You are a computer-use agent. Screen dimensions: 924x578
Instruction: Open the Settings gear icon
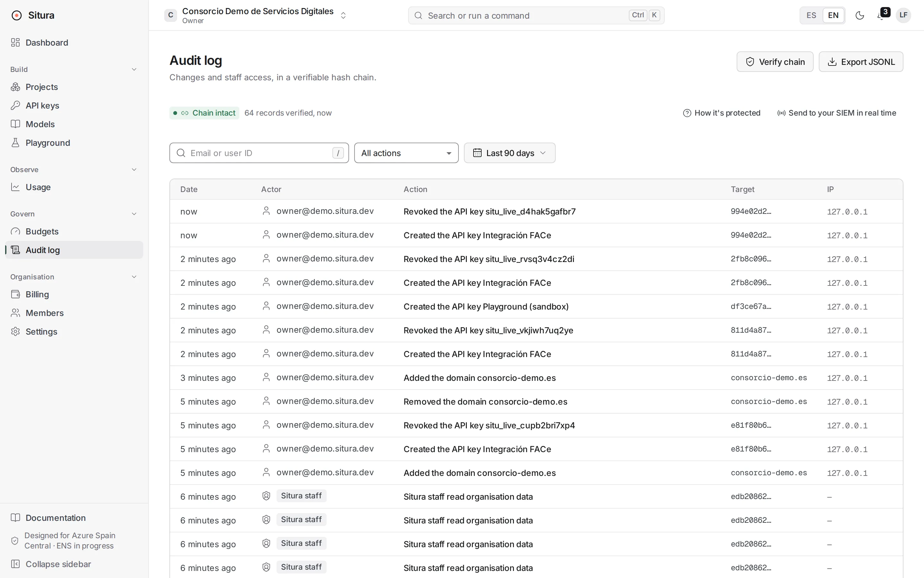pos(15,331)
